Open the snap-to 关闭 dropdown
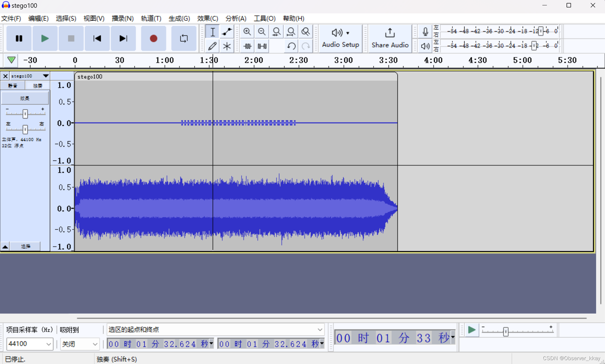 [80, 344]
